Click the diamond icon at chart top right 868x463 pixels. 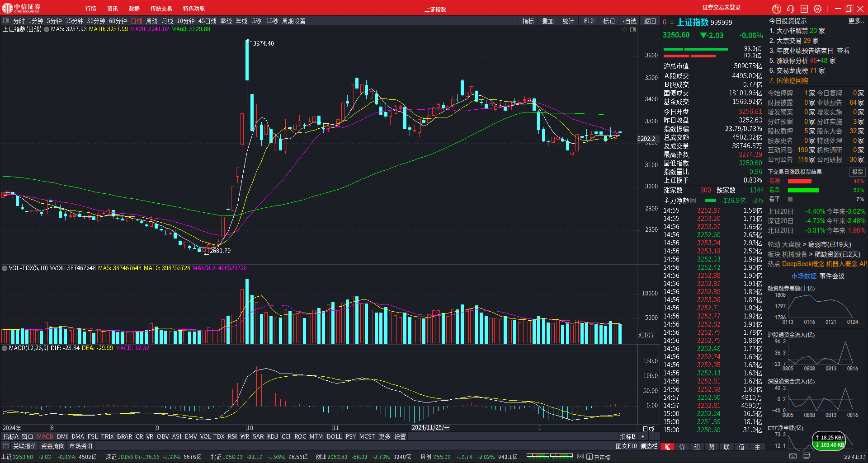(x=625, y=29)
